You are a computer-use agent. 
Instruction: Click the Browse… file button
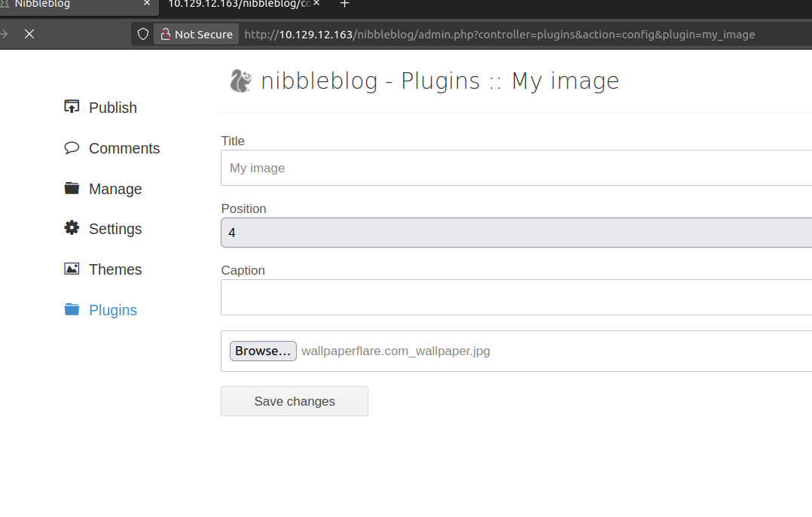click(263, 351)
